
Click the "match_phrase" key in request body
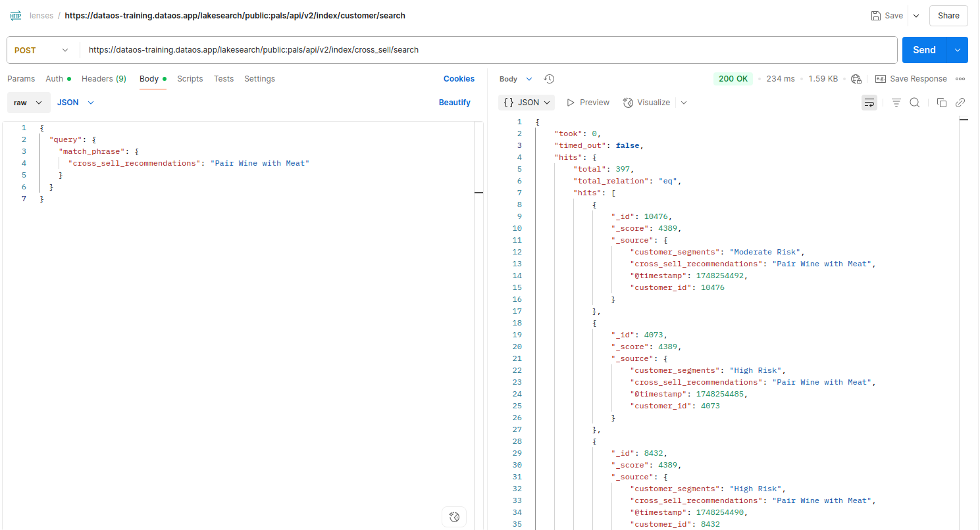click(x=92, y=151)
